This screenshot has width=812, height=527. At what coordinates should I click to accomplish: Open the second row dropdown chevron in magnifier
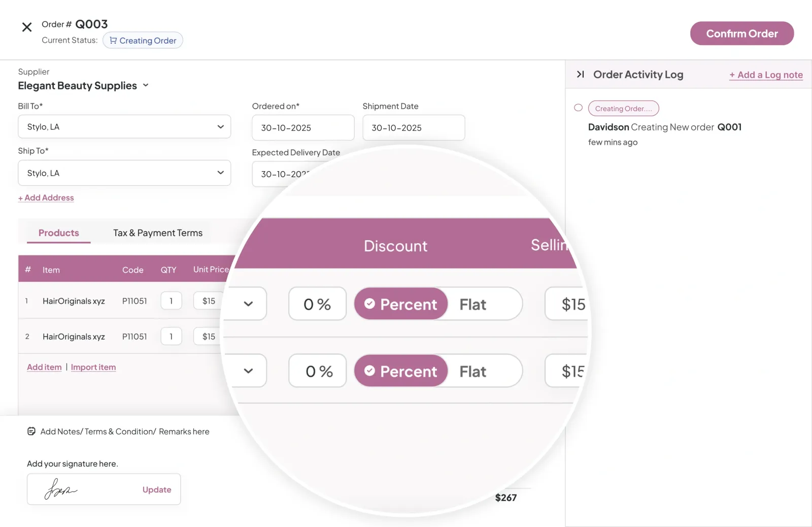click(x=248, y=371)
